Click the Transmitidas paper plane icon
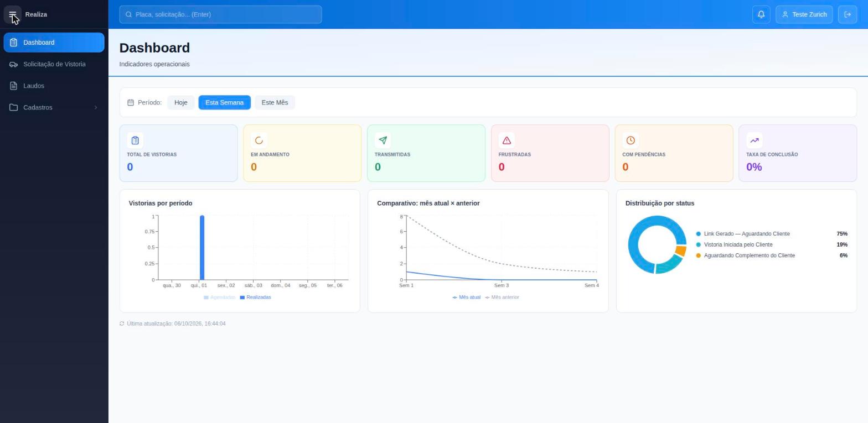The height and width of the screenshot is (423, 868). coord(383,140)
